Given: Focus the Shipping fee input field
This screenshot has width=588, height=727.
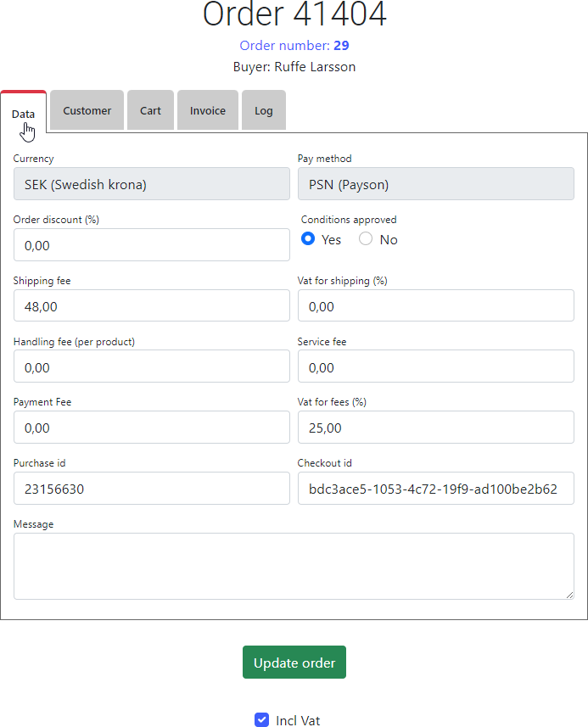Looking at the screenshot, I should point(152,306).
